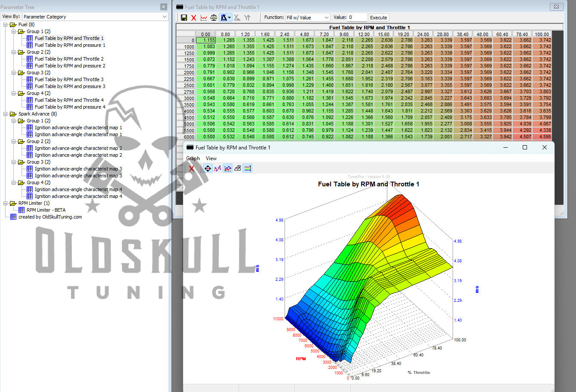Open the graph view chart icon
576x392 pixels.
[204, 18]
